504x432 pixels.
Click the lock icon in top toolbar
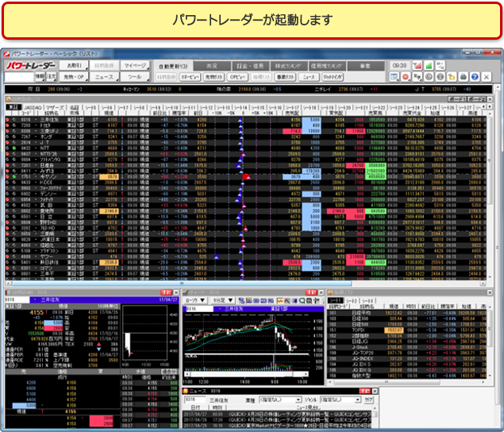(451, 77)
